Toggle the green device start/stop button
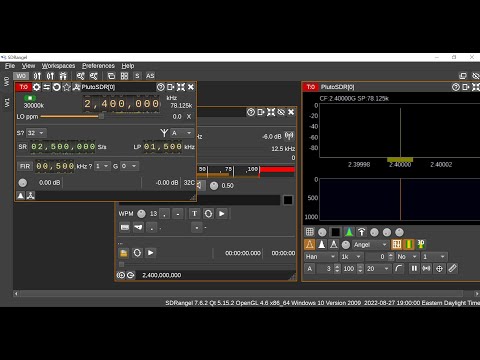Screen dimensions: 480x360 point(30,98)
